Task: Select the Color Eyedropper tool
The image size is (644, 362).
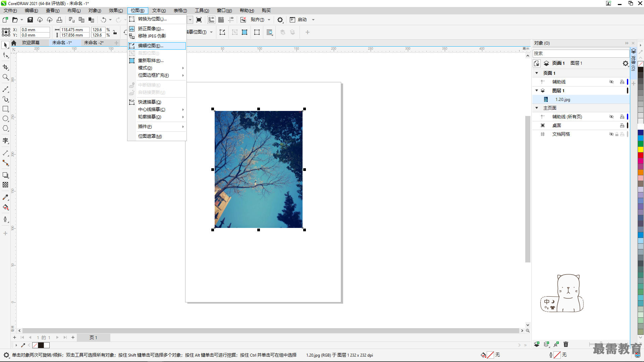Action: pos(5,197)
